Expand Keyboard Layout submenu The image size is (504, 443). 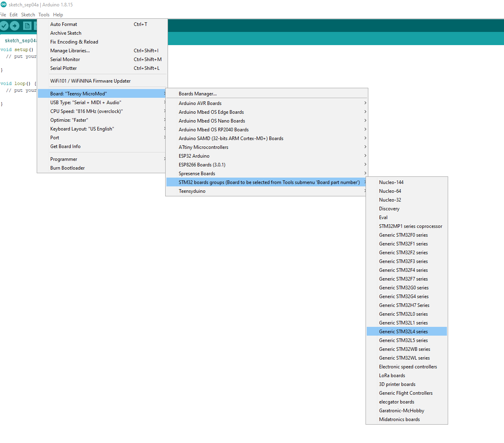click(102, 129)
